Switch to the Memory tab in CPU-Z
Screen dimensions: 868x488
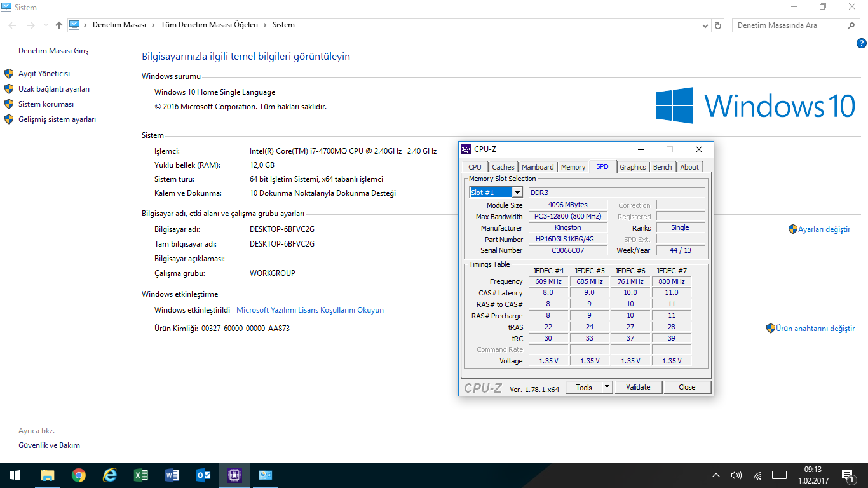[573, 167]
